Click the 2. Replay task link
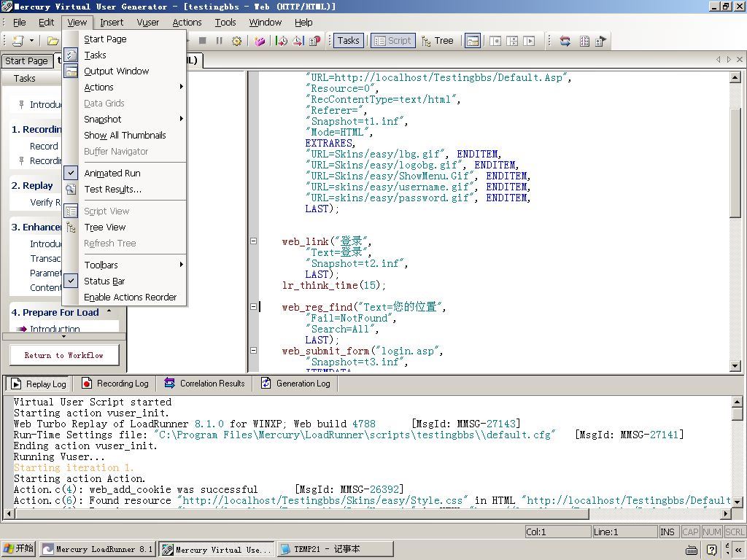This screenshot has width=747, height=560. pos(32,186)
